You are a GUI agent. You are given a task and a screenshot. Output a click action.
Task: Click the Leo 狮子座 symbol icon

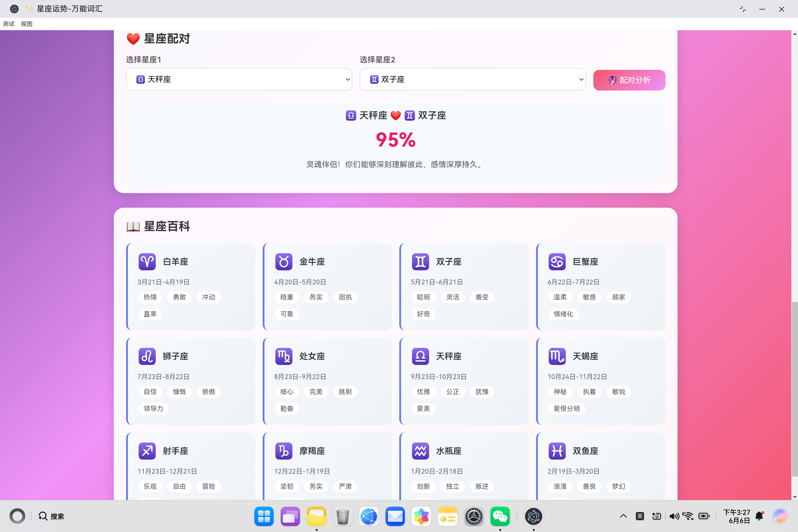(x=147, y=356)
